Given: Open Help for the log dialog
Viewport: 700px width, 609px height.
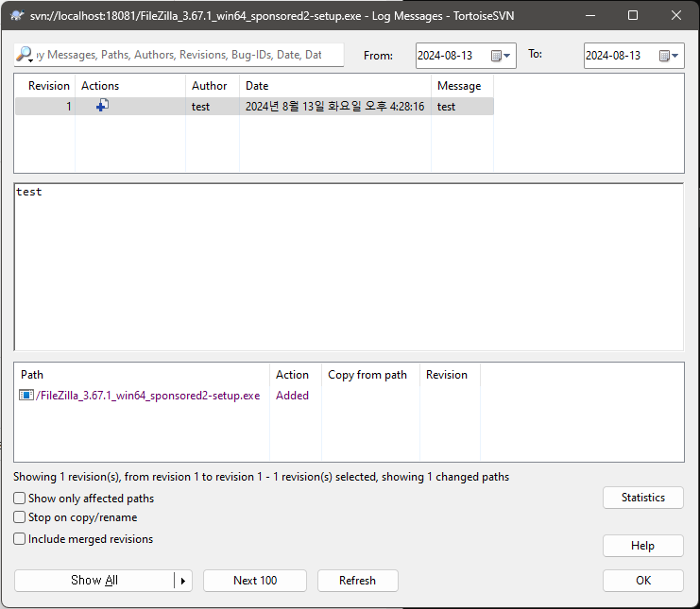Looking at the screenshot, I should [x=643, y=546].
